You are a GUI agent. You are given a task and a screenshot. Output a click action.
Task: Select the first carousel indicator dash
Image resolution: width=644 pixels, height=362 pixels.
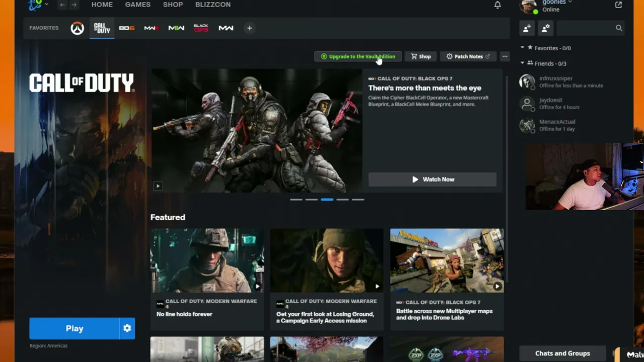click(296, 200)
